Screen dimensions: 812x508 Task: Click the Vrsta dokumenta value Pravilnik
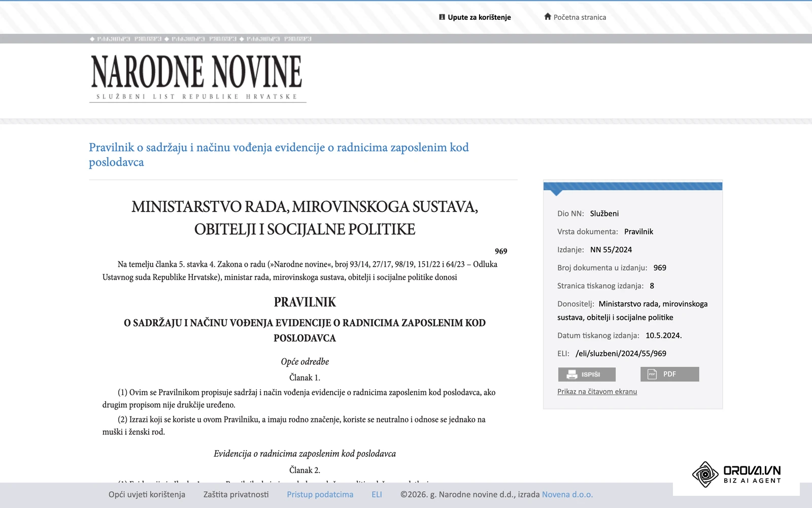point(638,232)
